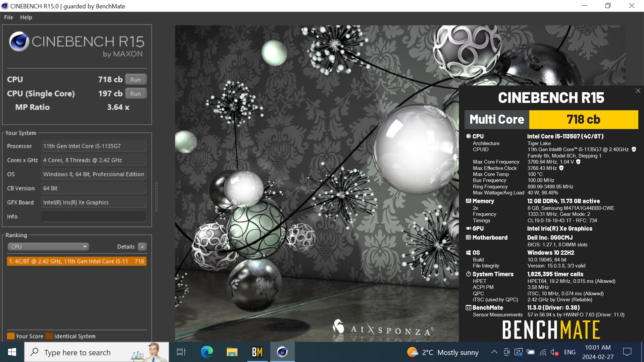
Task: Click the muted volume tray icon
Action: 554,352
